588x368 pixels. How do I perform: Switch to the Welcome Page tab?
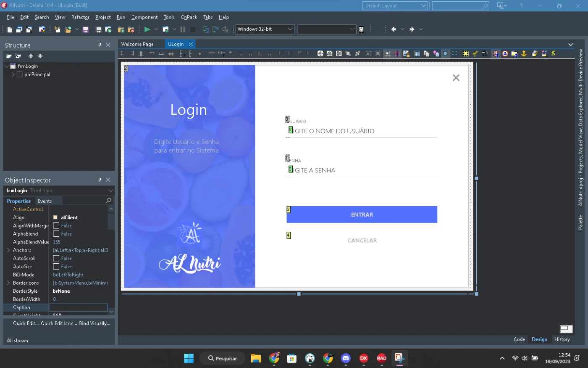click(x=137, y=44)
